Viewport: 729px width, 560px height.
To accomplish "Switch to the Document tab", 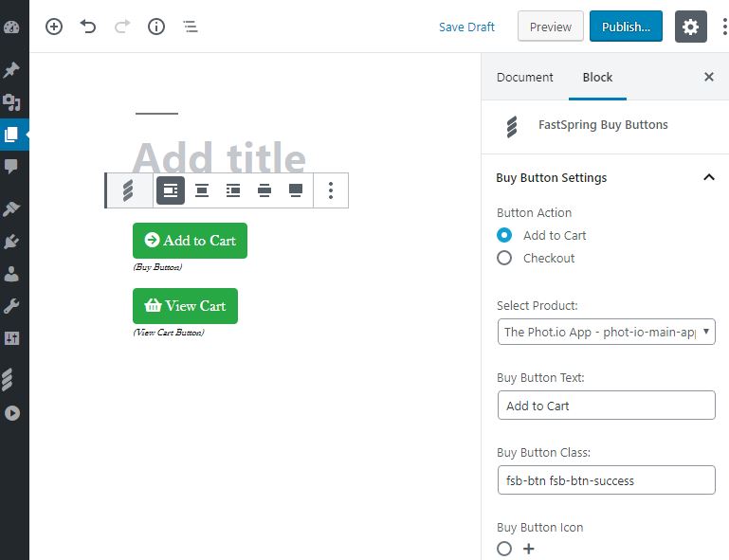I will pyautogui.click(x=524, y=77).
